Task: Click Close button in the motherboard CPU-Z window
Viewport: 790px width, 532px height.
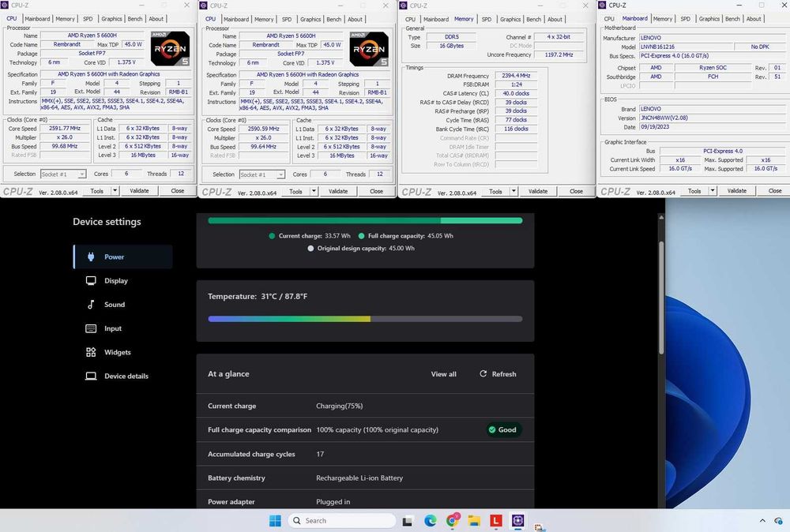Action: pyautogui.click(x=775, y=191)
